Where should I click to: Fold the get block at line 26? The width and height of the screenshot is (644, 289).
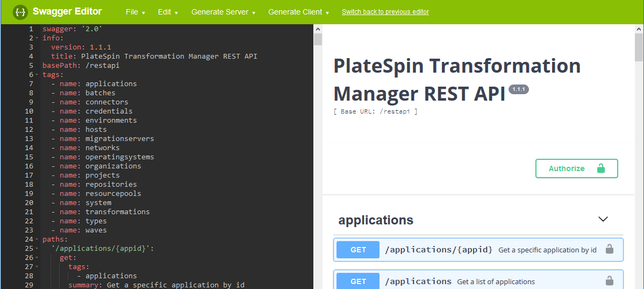pos(37,258)
